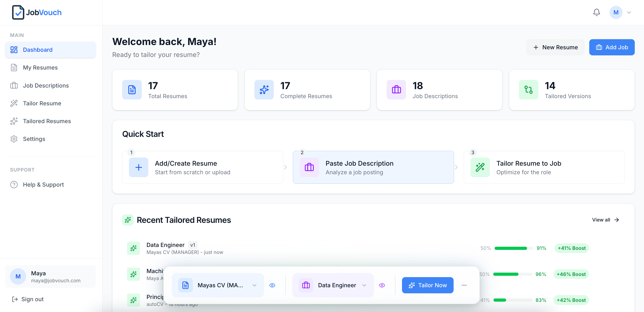Click the Tailor Now button
644x312 pixels.
pos(427,285)
